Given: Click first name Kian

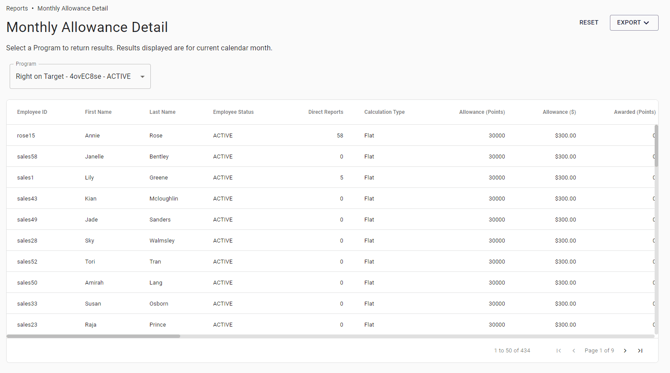Looking at the screenshot, I should [x=91, y=198].
